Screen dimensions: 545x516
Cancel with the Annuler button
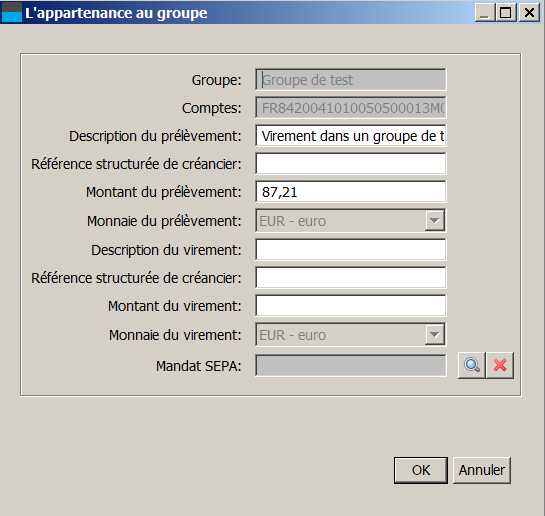tap(482, 470)
